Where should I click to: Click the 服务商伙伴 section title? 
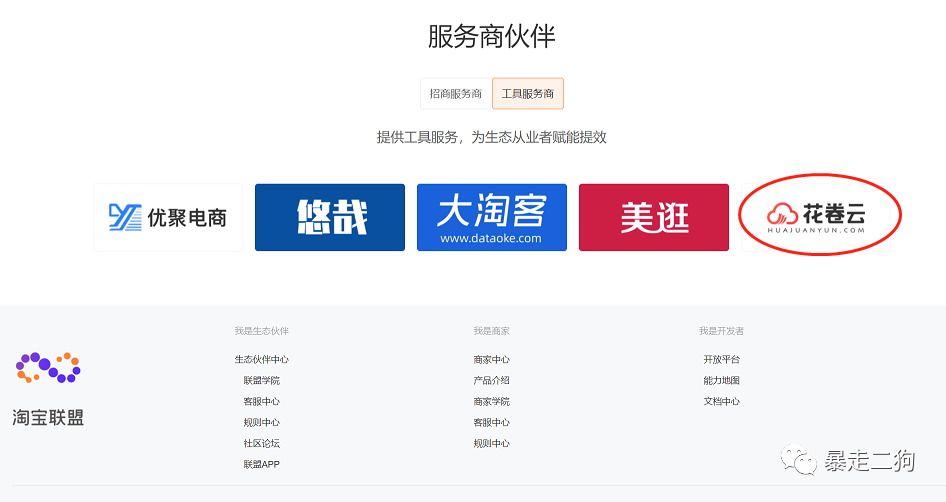tap(492, 36)
